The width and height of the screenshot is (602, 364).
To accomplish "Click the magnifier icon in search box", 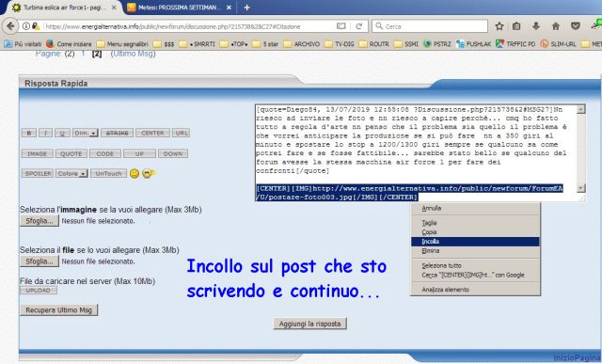I will (x=379, y=26).
